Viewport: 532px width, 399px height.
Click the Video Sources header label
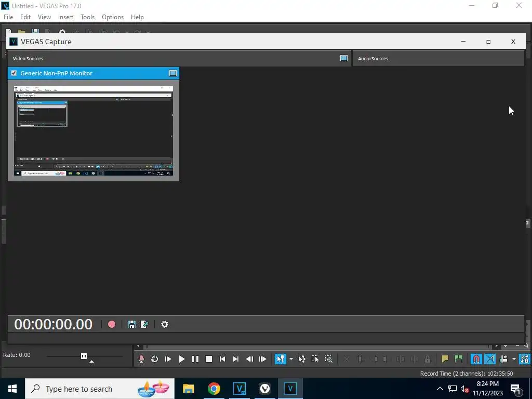[28, 58]
